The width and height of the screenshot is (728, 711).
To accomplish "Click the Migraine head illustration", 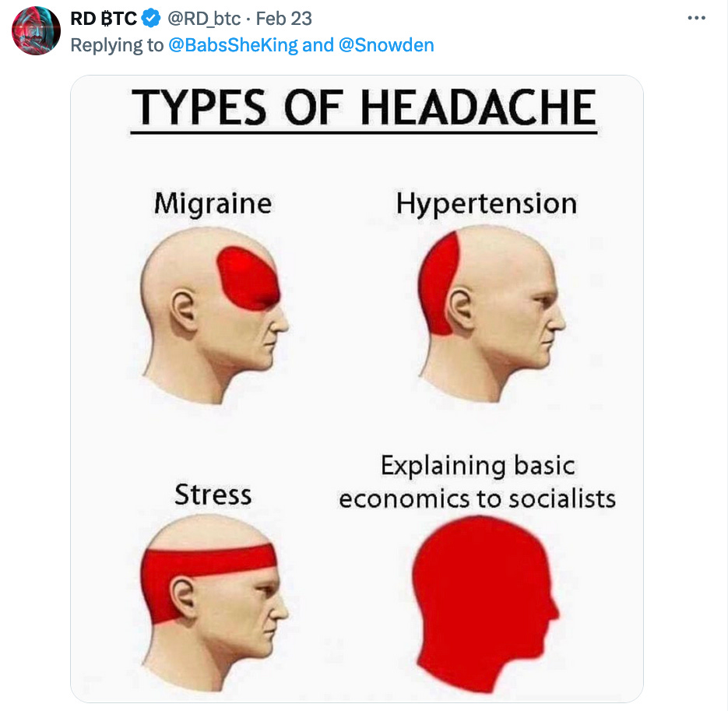I will pos(214,315).
